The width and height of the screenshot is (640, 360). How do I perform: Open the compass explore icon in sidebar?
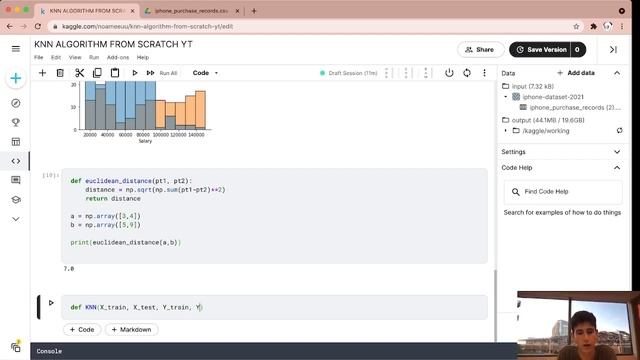coord(16,103)
